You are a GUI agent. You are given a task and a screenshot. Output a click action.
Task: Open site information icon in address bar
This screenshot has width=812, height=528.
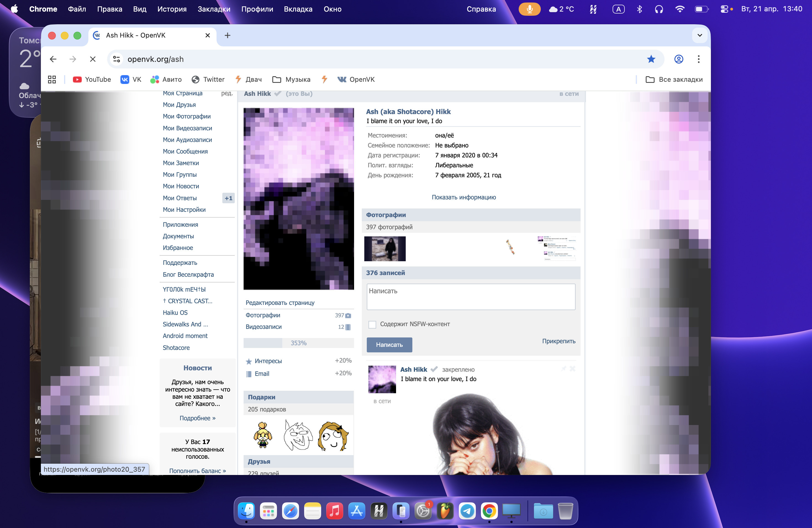117,59
